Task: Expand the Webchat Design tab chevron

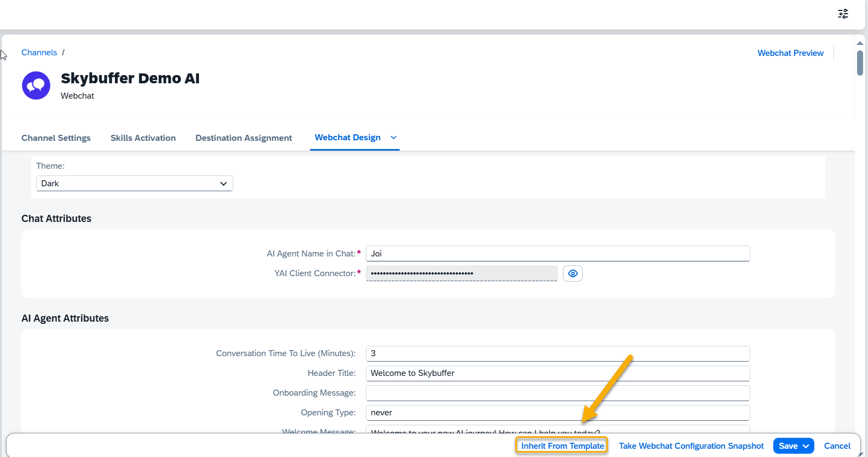Action: [x=393, y=138]
